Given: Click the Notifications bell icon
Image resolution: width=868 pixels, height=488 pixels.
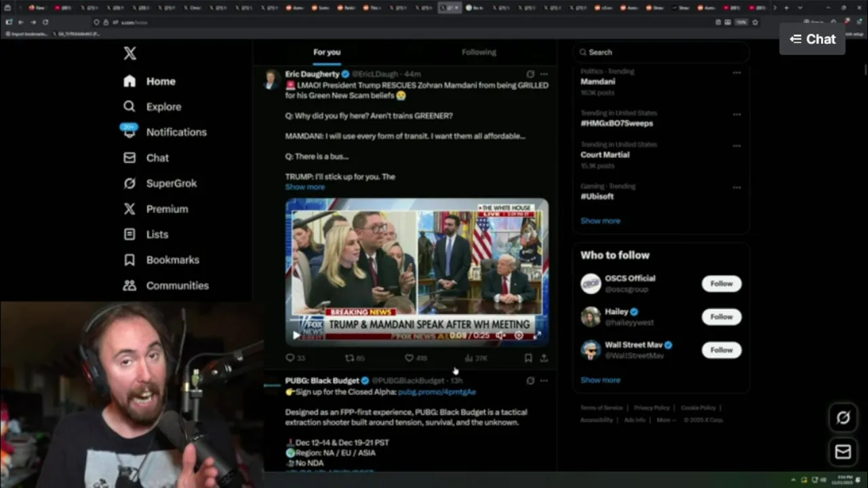Looking at the screenshot, I should click(x=130, y=132).
